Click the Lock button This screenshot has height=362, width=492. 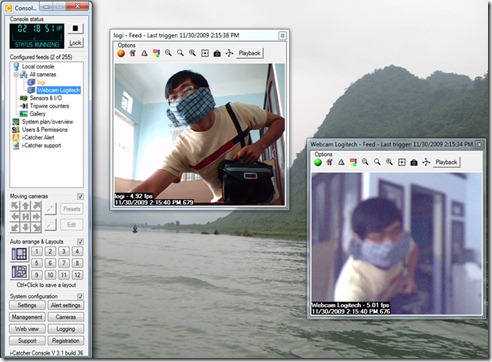pyautogui.click(x=76, y=43)
